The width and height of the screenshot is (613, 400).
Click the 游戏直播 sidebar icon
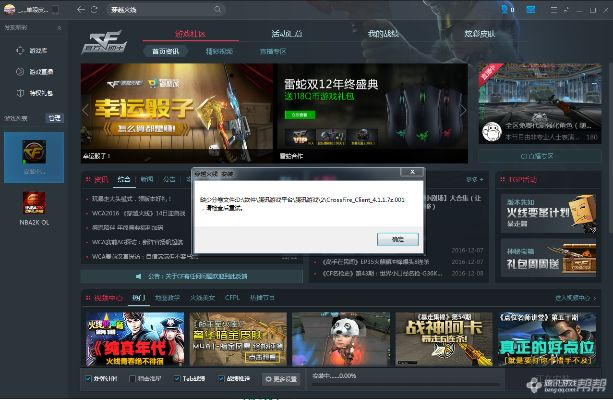20,72
